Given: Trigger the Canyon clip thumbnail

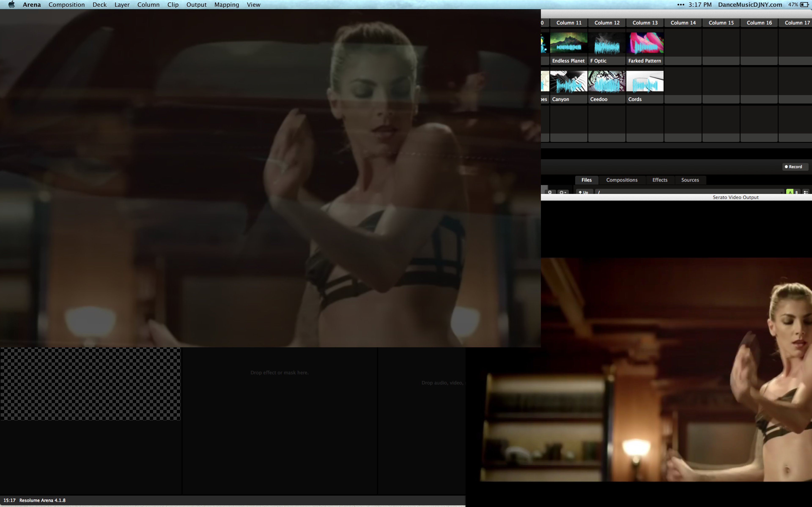Looking at the screenshot, I should pos(568,81).
